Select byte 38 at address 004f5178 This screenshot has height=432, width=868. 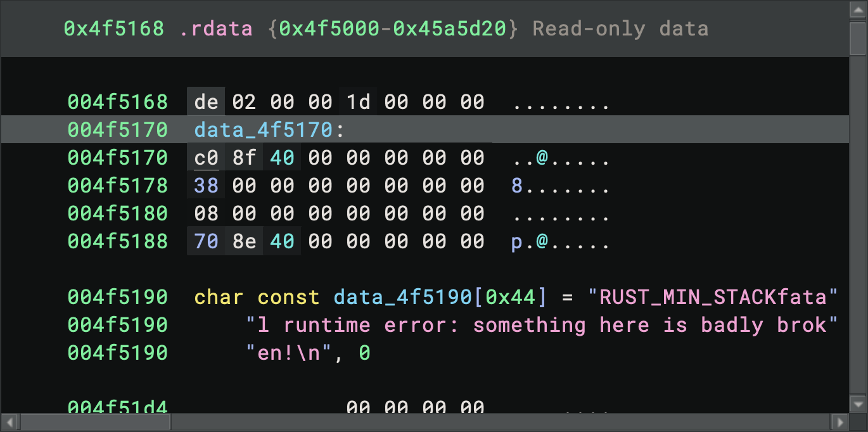206,186
